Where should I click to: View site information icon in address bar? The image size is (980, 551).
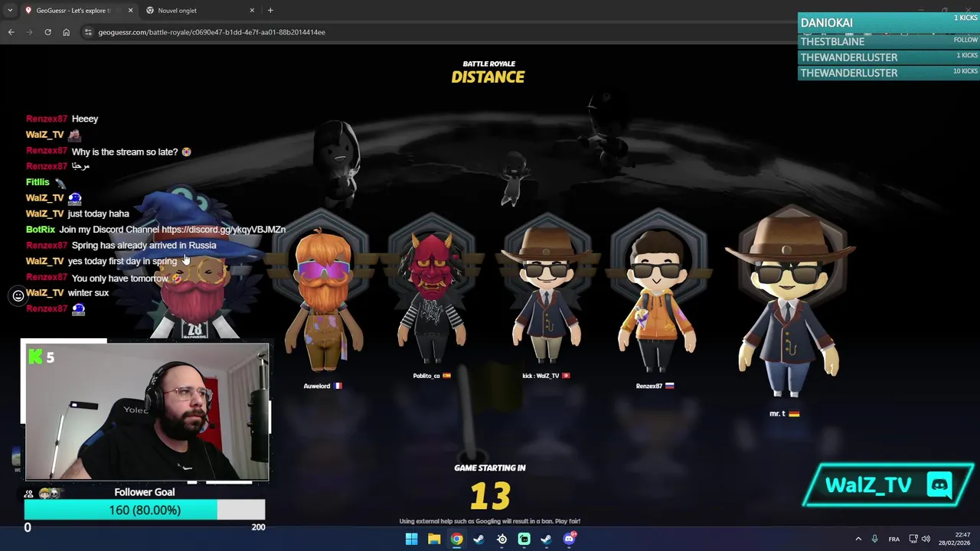pos(88,32)
